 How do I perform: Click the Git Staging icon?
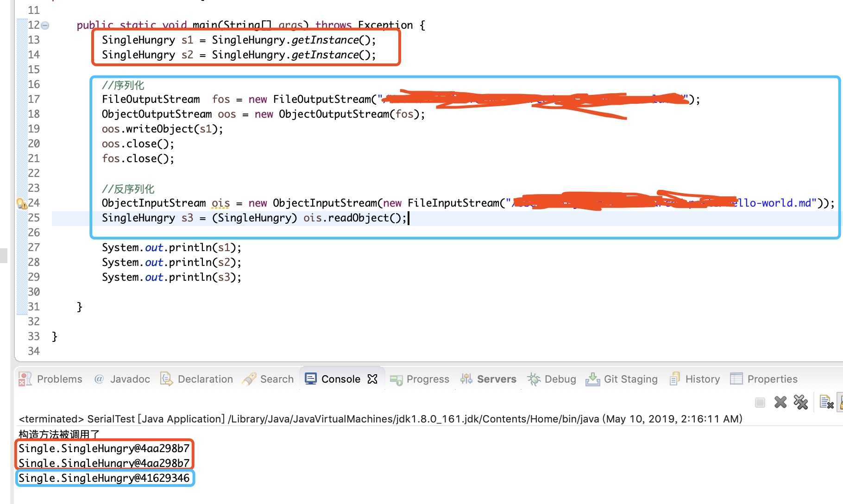592,379
